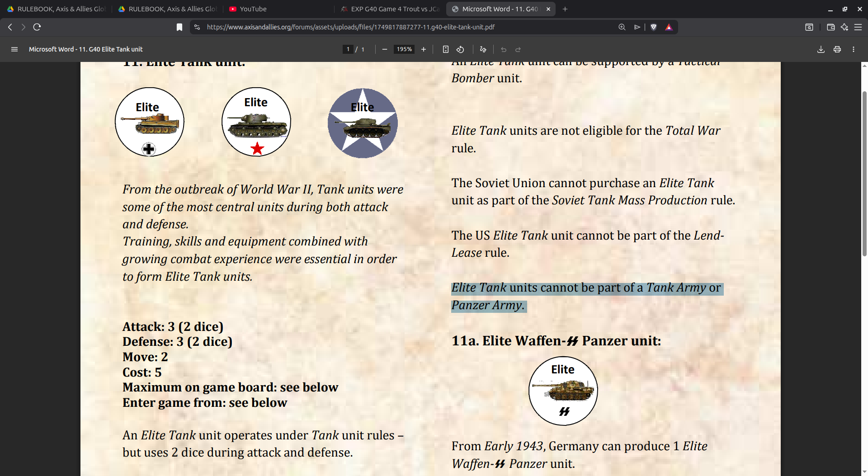The image size is (868, 476).
Task: Switch to the first RULEBOOK tab
Action: pyautogui.click(x=57, y=9)
